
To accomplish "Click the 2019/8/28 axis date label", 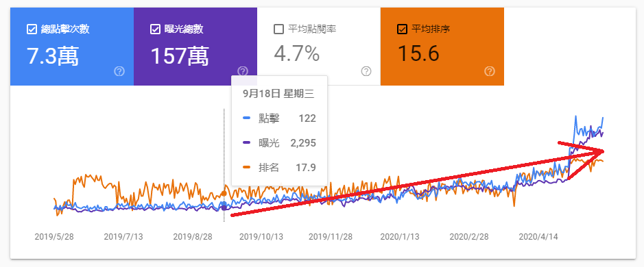I will 193,237.
